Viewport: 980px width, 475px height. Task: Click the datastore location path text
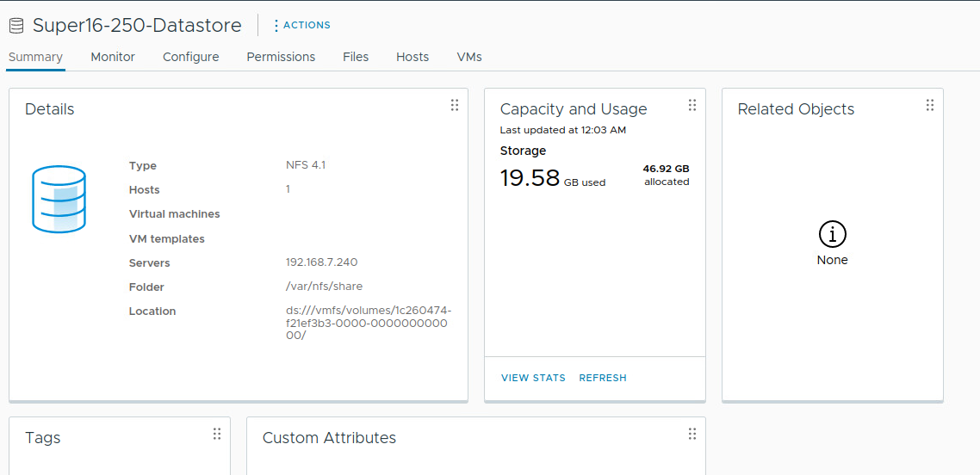click(368, 323)
